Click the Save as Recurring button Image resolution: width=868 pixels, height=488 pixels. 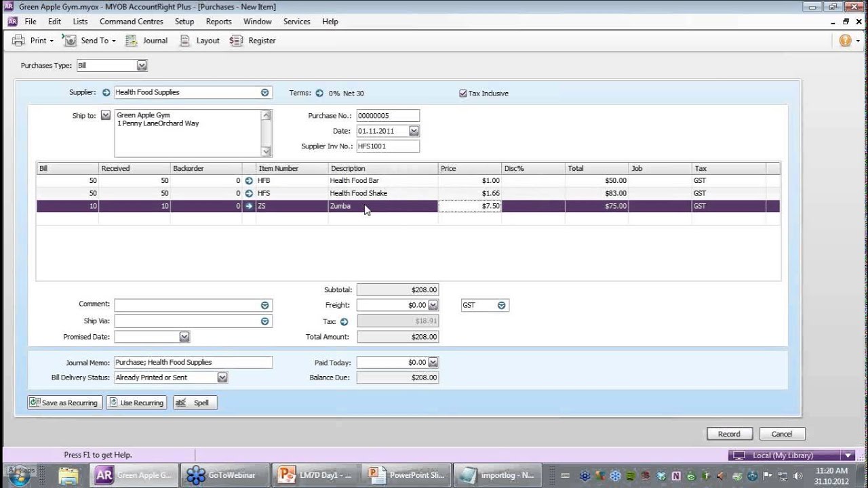point(65,403)
